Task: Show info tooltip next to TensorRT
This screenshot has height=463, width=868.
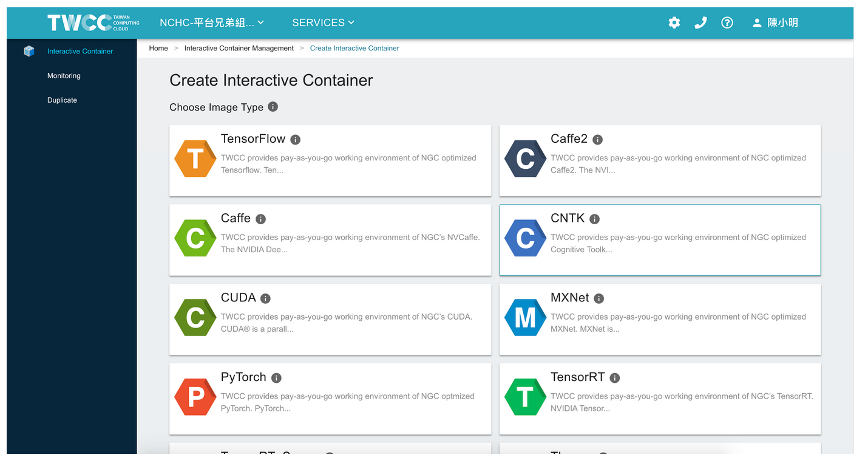Action: 615,378
